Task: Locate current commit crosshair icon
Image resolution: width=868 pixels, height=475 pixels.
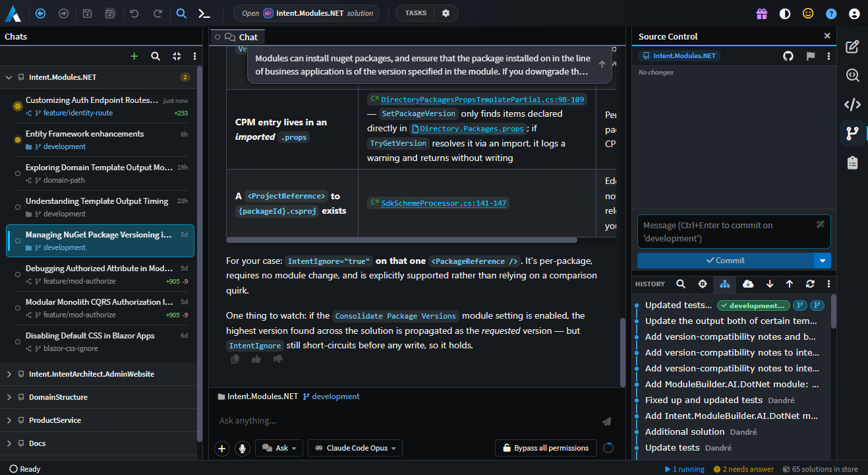Action: click(703, 284)
